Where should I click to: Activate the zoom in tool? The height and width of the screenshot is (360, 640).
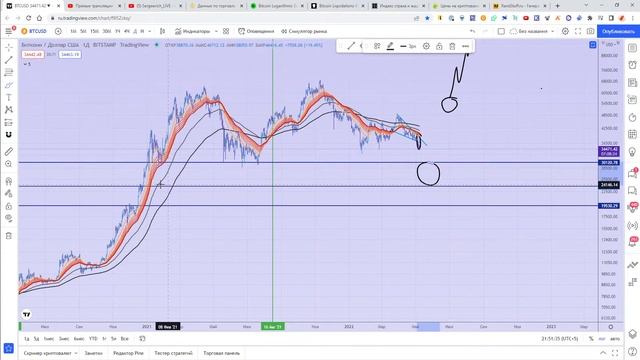pyautogui.click(x=9, y=164)
